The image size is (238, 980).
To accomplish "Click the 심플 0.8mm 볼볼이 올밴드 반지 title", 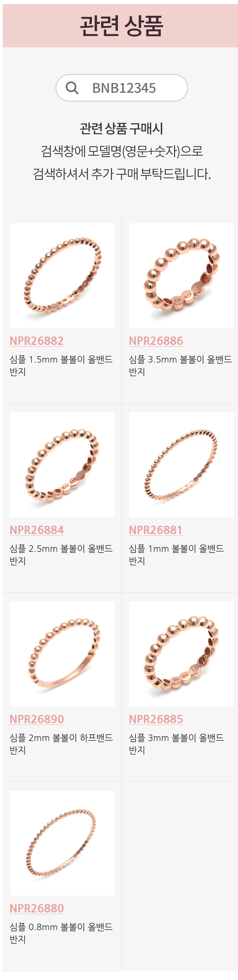I will click(61, 932).
